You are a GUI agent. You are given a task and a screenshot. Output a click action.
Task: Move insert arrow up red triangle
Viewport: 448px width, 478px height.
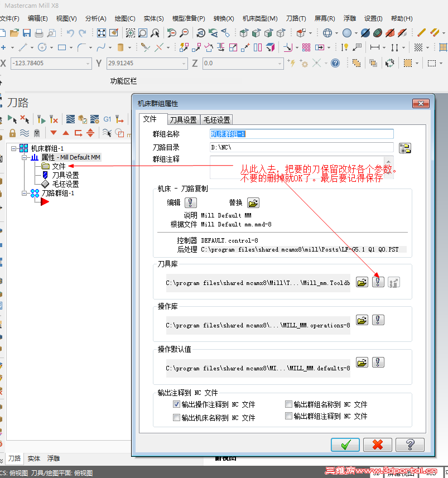coord(66,133)
